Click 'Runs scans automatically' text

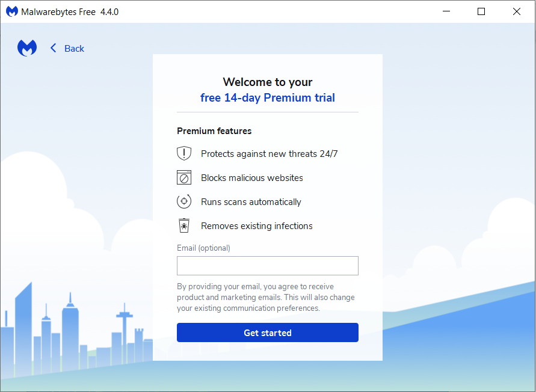251,202
